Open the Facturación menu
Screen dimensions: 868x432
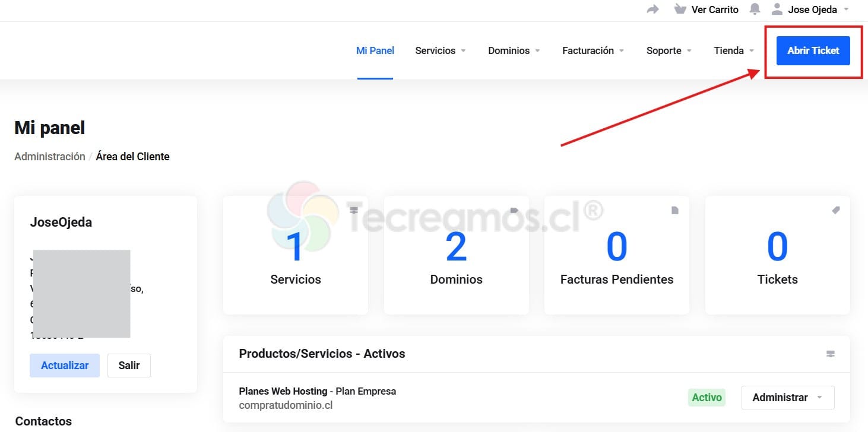pyautogui.click(x=593, y=50)
